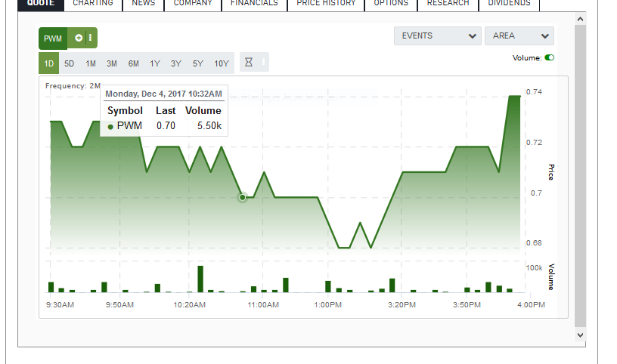Image resolution: width=617 pixels, height=364 pixels.
Task: Click the vertical scrollbar track
Action: pyautogui.click(x=580, y=189)
